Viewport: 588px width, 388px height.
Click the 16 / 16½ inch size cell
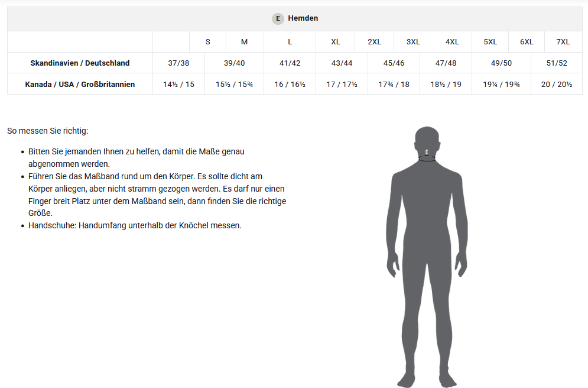[x=290, y=85]
